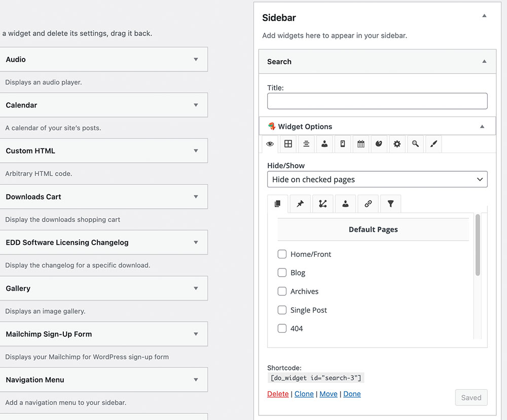
Task: Enable the 404 page checkbox
Action: [x=282, y=328]
